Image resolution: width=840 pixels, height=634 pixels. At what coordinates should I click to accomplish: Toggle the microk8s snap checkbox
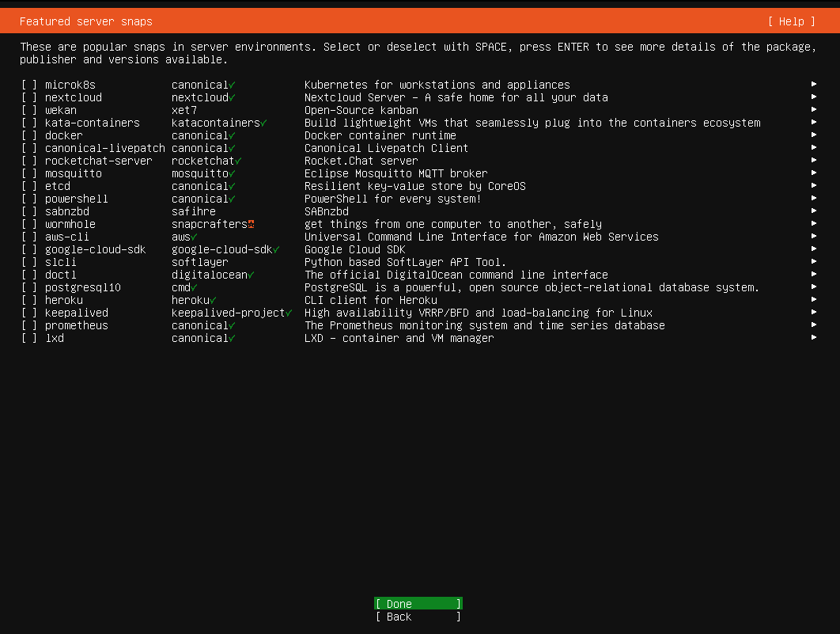pyautogui.click(x=29, y=85)
